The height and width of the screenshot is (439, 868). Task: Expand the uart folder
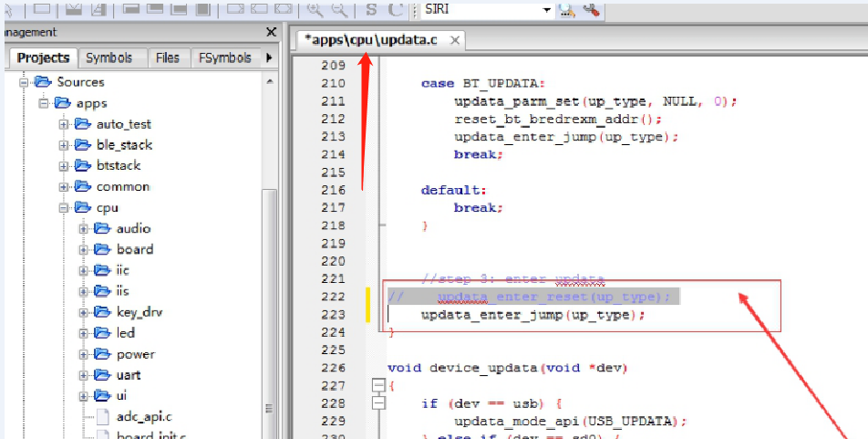83,375
